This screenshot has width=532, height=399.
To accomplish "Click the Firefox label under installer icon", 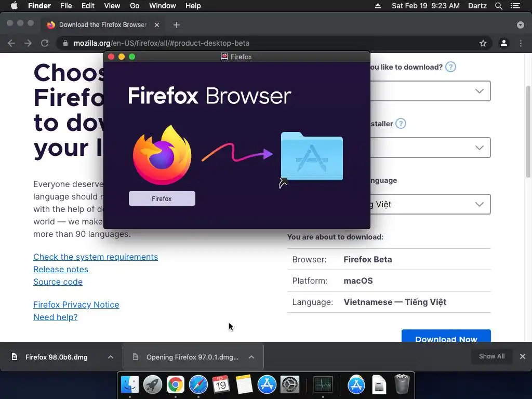I will 162,198.
